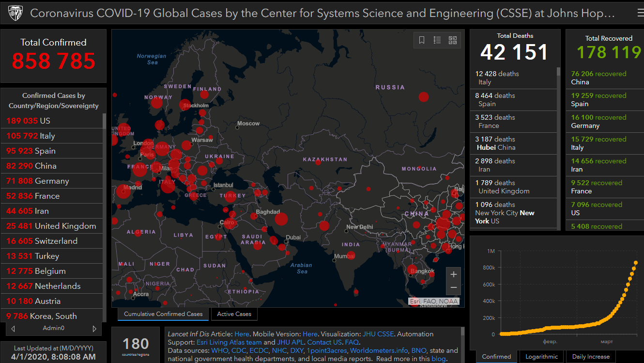Go to previous Admin level arrow
This screenshot has height=363, width=644.
(x=13, y=329)
